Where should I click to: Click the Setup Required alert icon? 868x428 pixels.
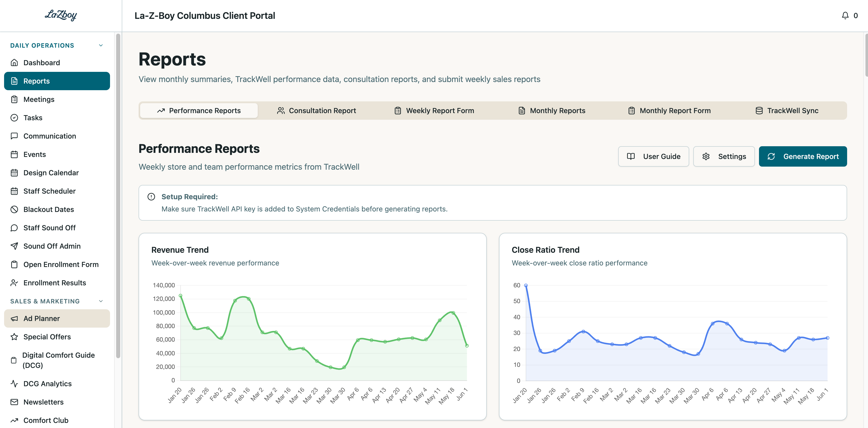151,197
